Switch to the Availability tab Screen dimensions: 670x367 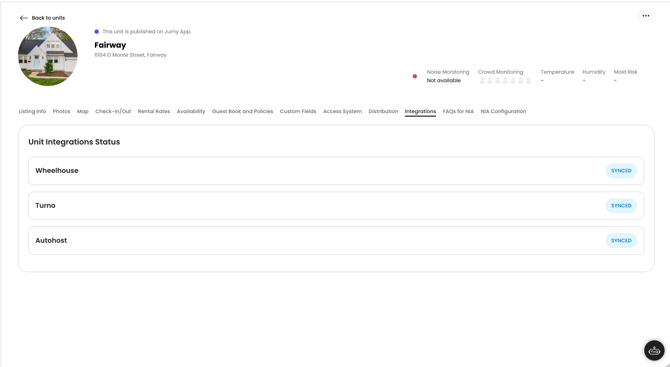(x=191, y=112)
